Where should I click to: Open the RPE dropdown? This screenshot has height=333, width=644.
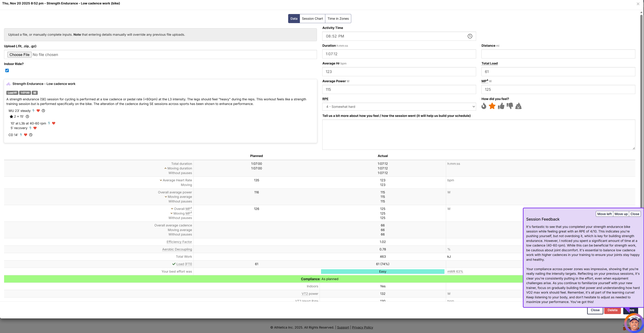tap(399, 107)
